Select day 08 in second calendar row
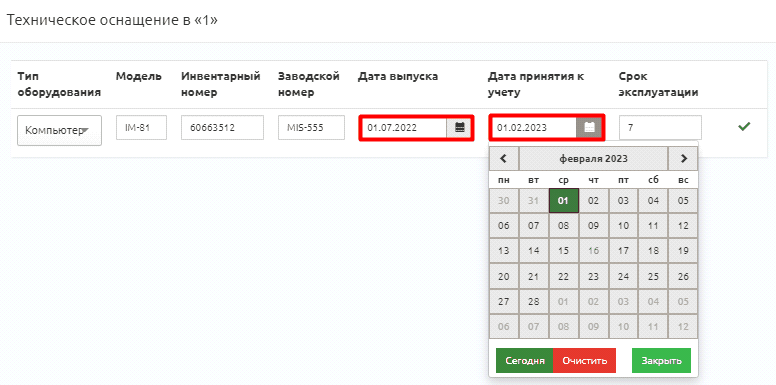The width and height of the screenshot is (776, 385). [x=564, y=226]
